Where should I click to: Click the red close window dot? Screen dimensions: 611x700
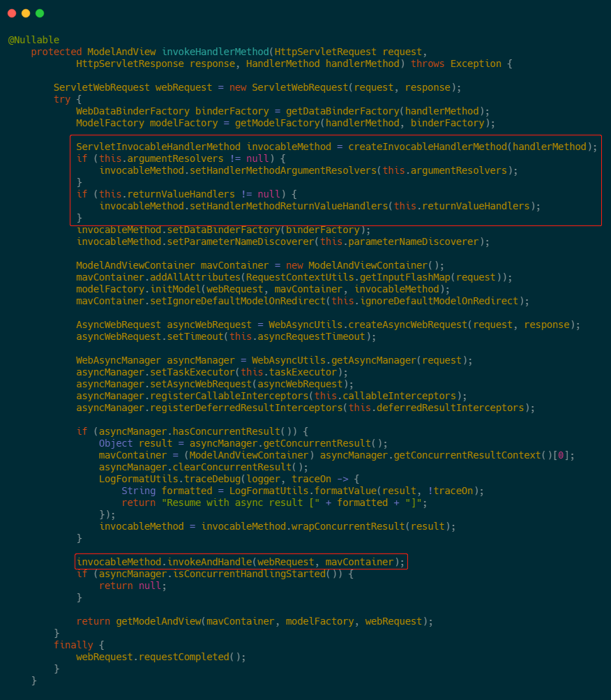tap(12, 13)
